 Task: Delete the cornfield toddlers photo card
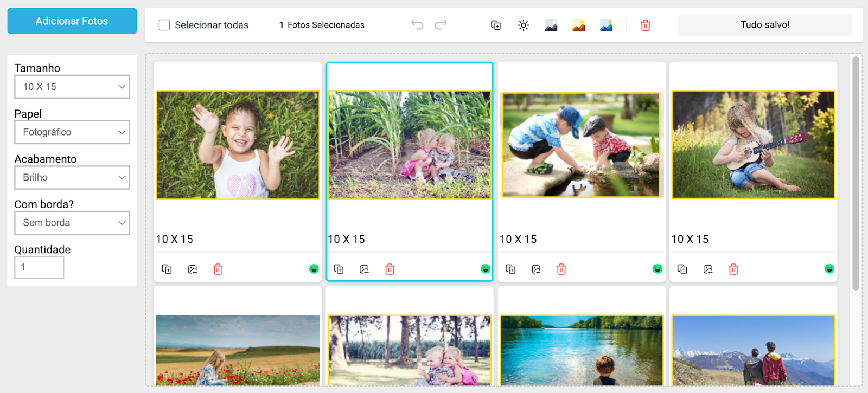(390, 269)
